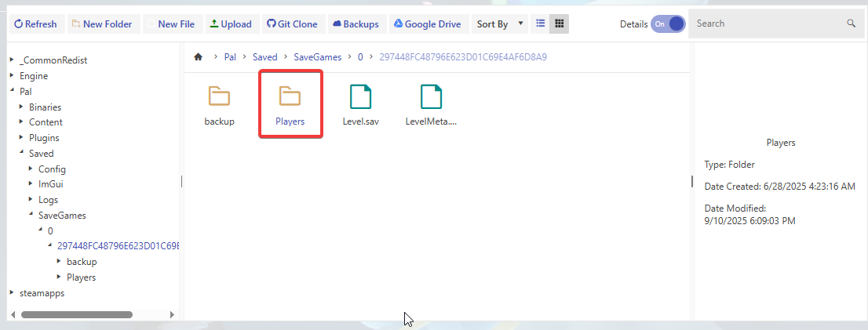Click the Refresh button
Image resolution: width=868 pixels, height=330 pixels.
click(x=36, y=24)
